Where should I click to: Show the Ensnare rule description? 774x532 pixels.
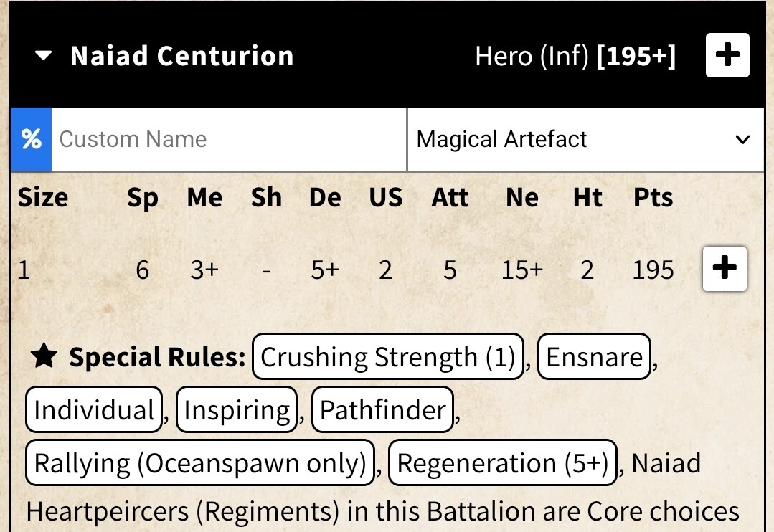pos(594,356)
